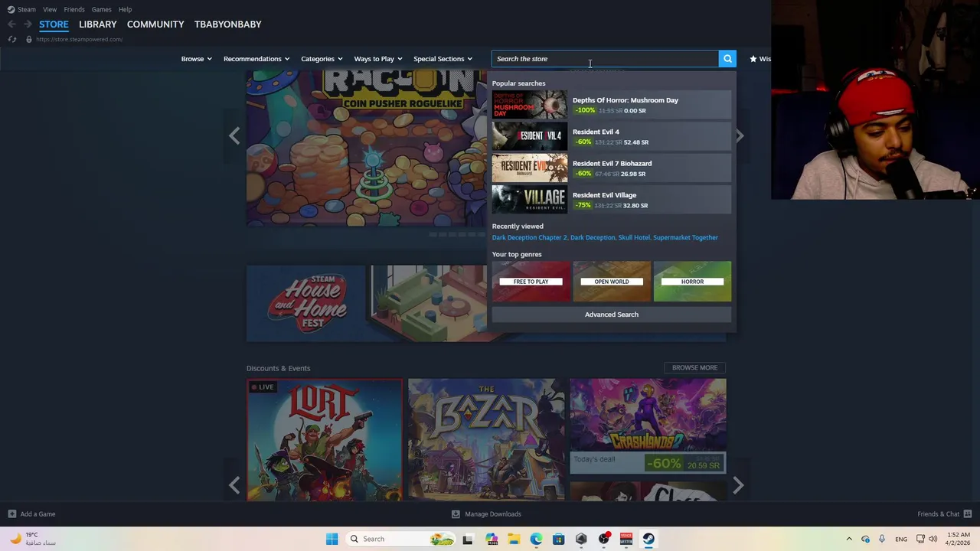Click the Steam logo menu

(11, 9)
